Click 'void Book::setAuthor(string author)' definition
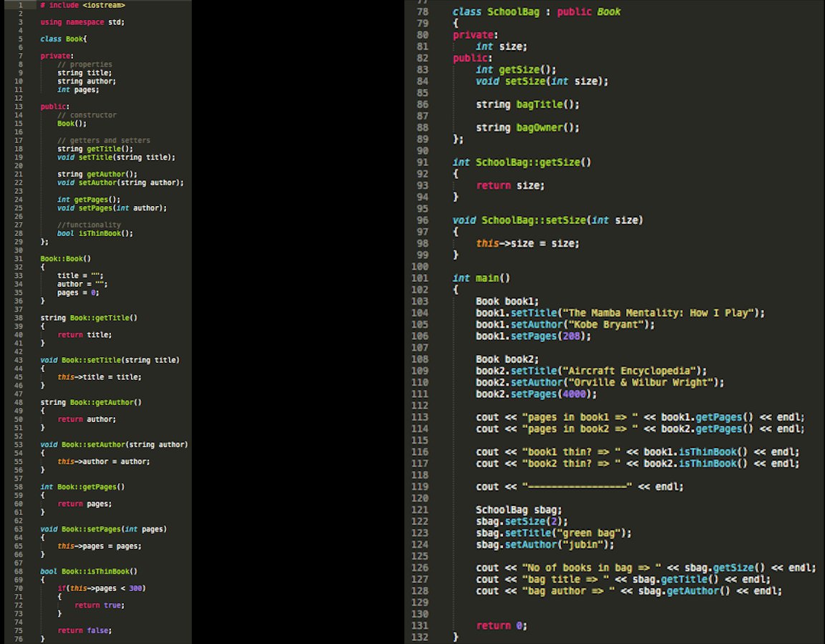Image resolution: width=825 pixels, height=644 pixels. pyautogui.click(x=114, y=444)
